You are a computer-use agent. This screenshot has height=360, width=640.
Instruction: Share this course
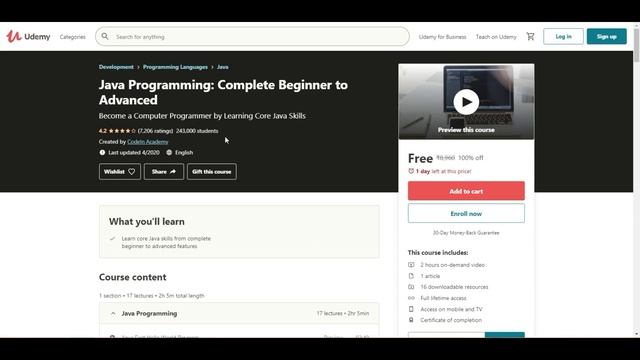(x=164, y=171)
